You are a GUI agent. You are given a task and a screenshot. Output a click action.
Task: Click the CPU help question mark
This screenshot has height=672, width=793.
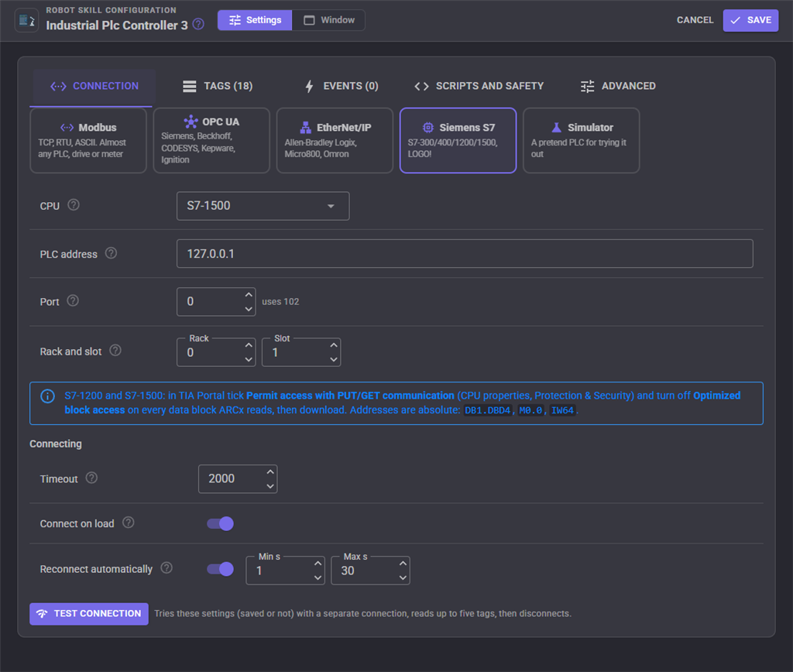point(74,205)
